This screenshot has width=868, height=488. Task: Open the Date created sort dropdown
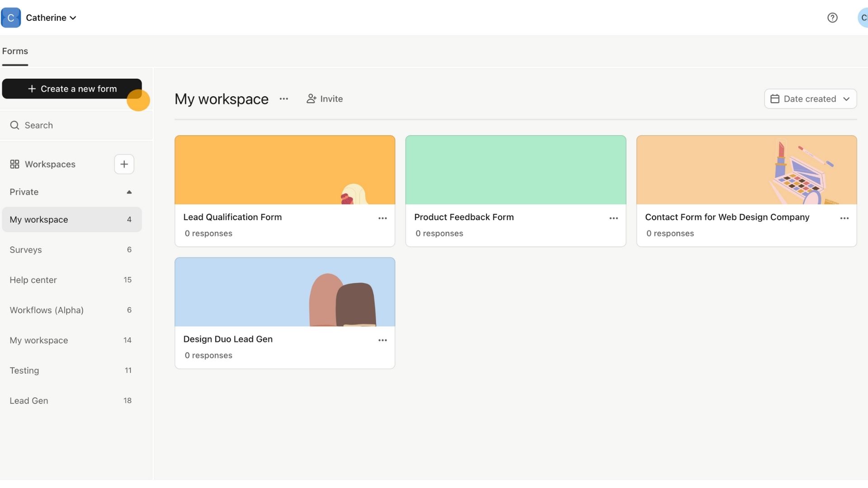(810, 99)
